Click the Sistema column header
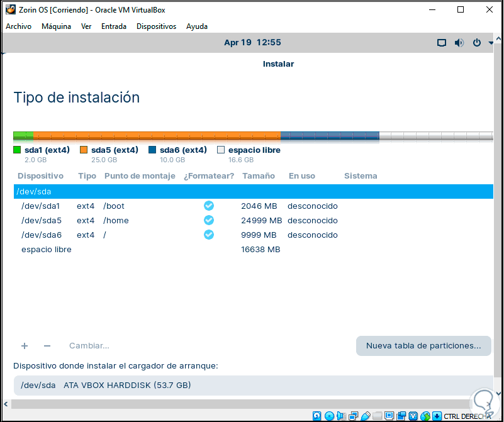The height and width of the screenshot is (422, 504). coord(361,175)
